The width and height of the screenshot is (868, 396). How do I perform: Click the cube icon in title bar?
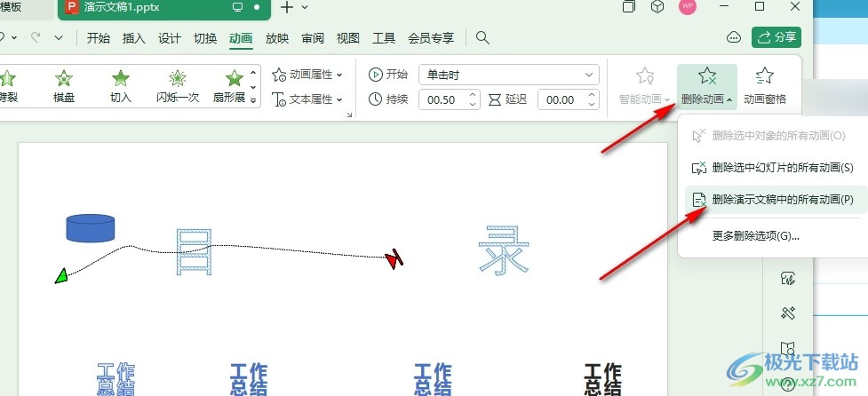[x=657, y=7]
